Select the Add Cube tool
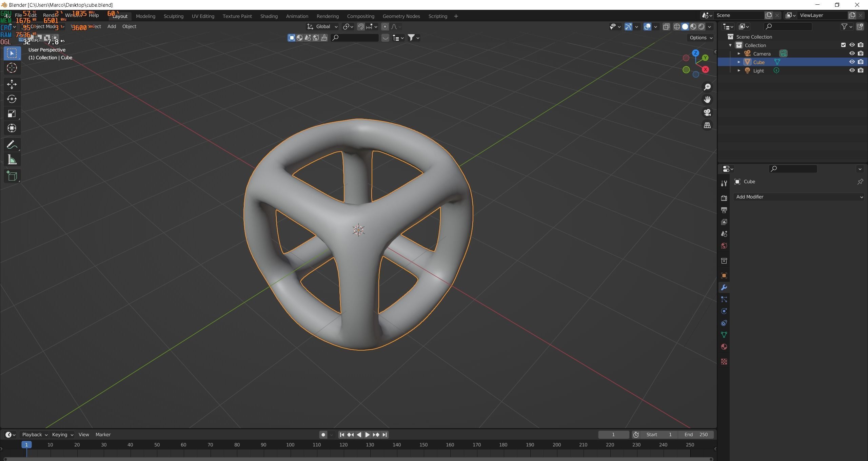Screen dimensions: 868x461 pyautogui.click(x=12, y=176)
